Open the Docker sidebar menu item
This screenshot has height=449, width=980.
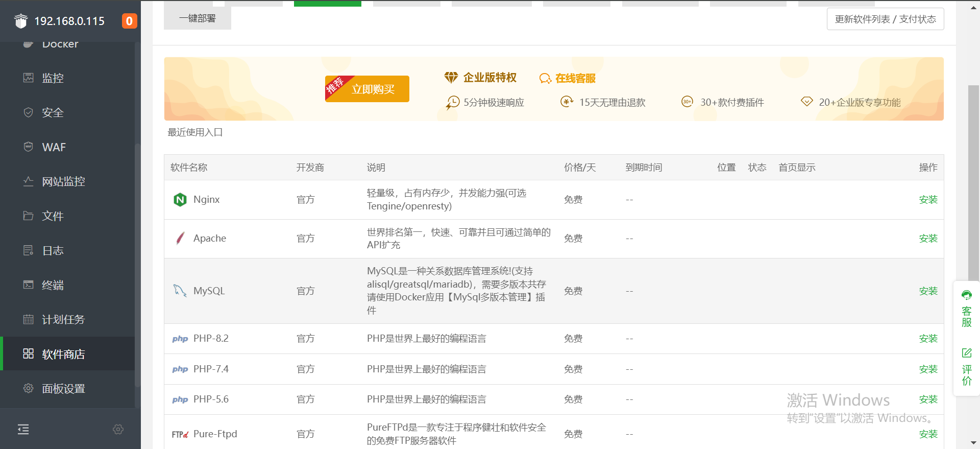67,45
